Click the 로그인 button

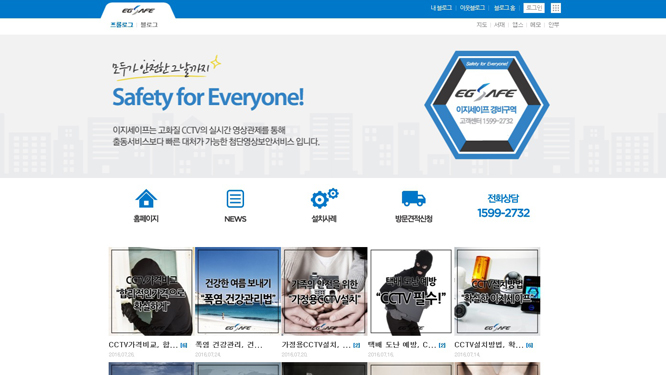coord(534,8)
